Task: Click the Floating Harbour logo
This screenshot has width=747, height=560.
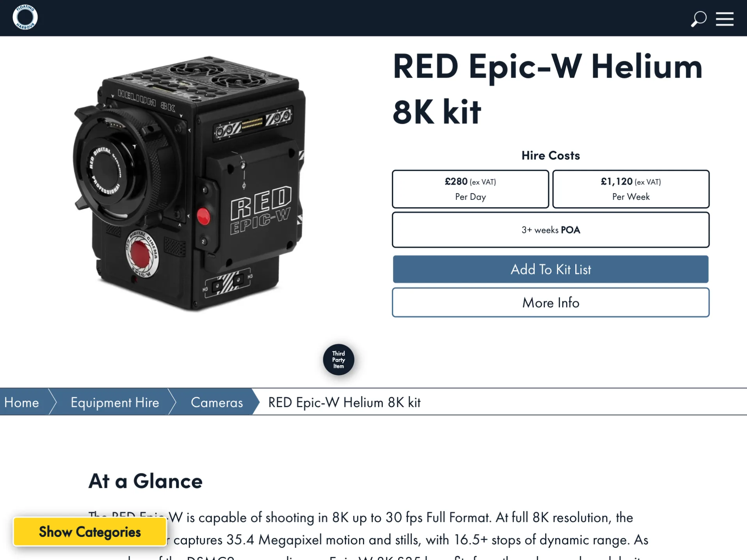Action: pyautogui.click(x=25, y=18)
